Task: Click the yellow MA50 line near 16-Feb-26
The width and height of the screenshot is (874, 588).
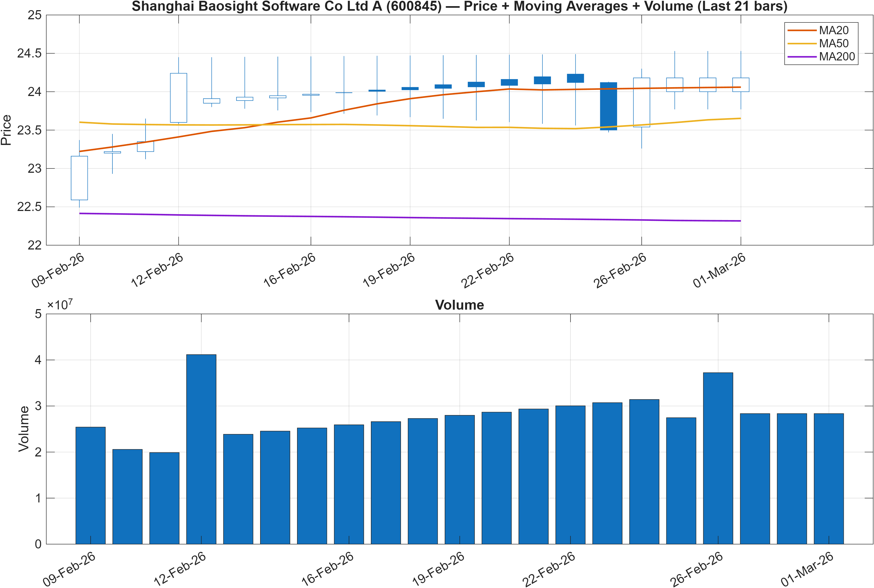Action: point(311,125)
